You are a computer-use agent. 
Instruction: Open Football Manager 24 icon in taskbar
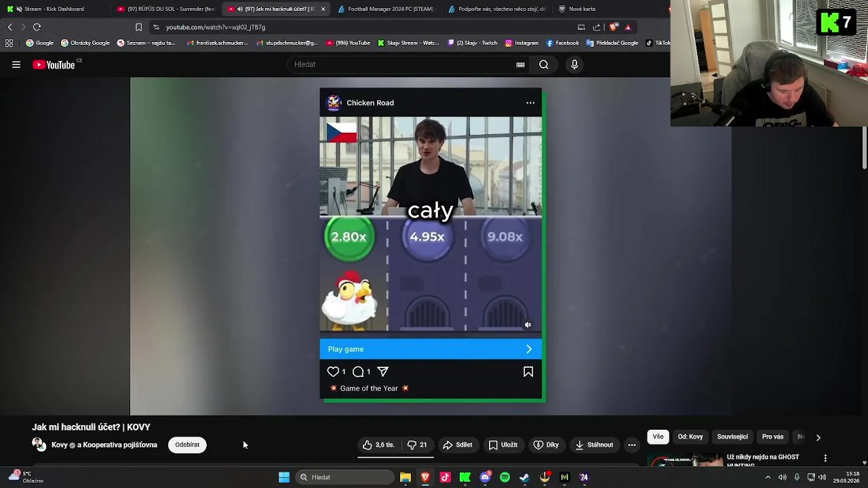tap(584, 477)
